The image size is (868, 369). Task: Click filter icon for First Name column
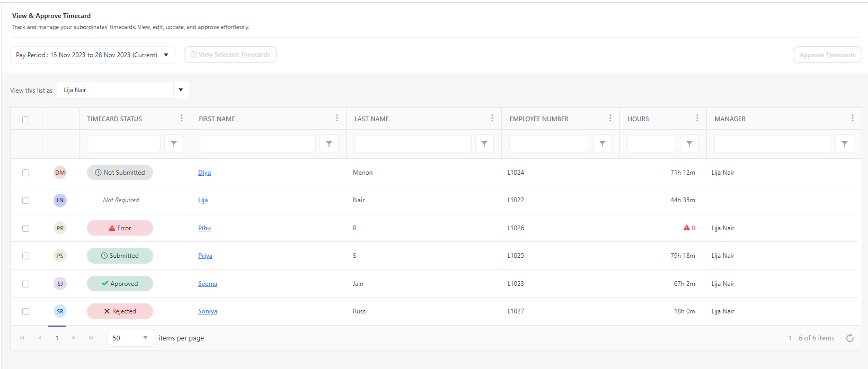click(x=329, y=144)
